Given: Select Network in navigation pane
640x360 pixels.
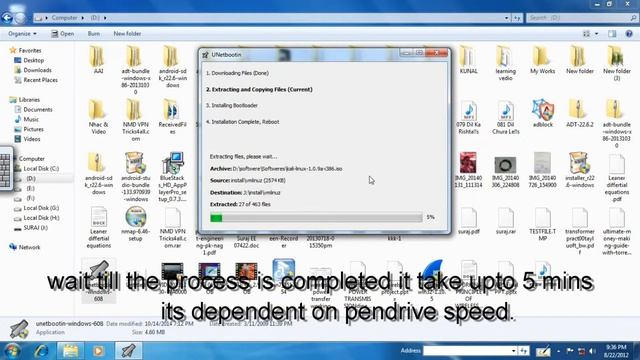Looking at the screenshot, I should coord(24,247).
